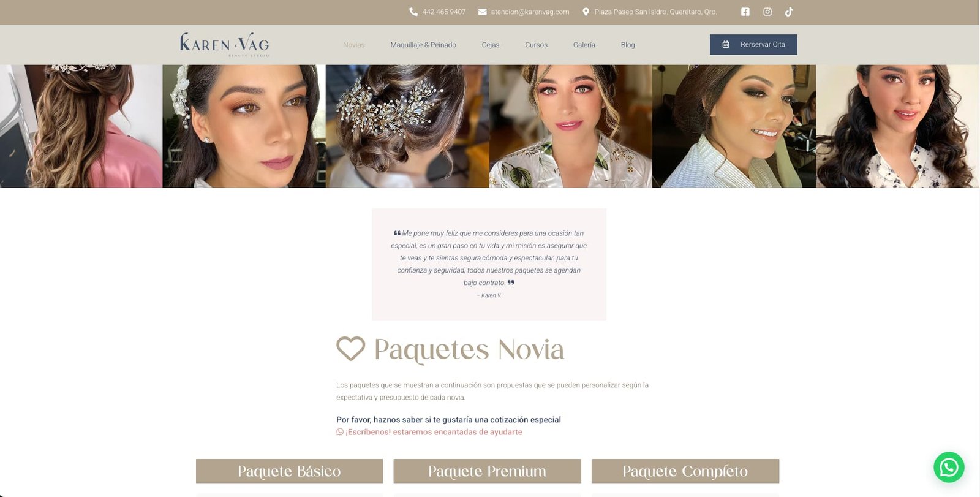980x497 pixels.
Task: Select the Paquete Básico header
Action: pos(290,471)
